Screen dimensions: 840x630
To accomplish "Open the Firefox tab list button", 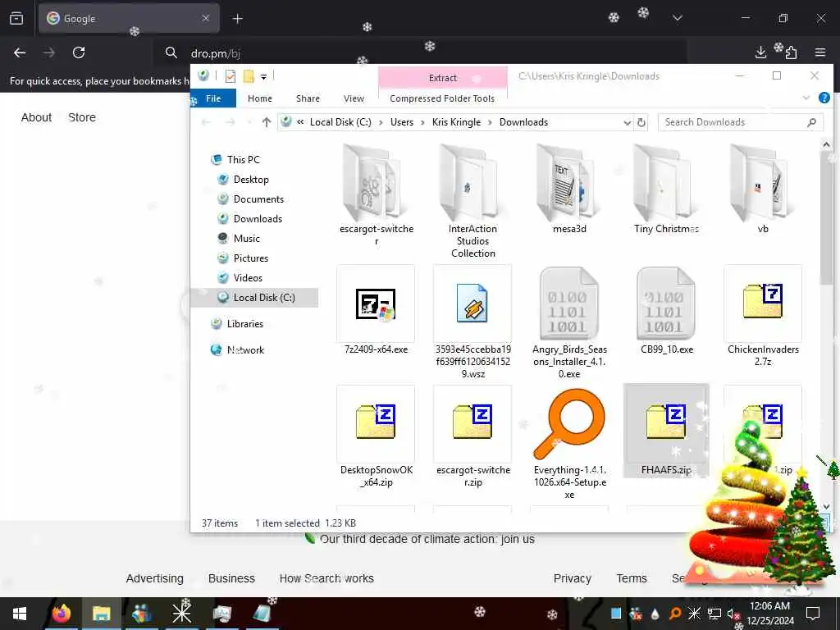I will coord(16,19).
